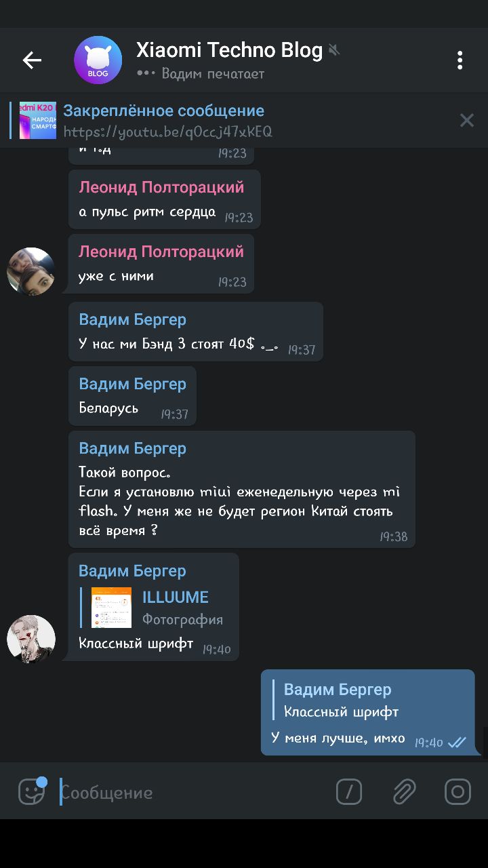
Task: Tap sender name above Беларусь message
Action: 132,384
